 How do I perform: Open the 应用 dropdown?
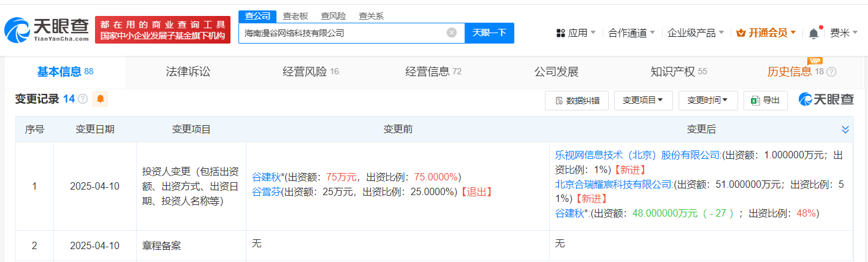[576, 33]
